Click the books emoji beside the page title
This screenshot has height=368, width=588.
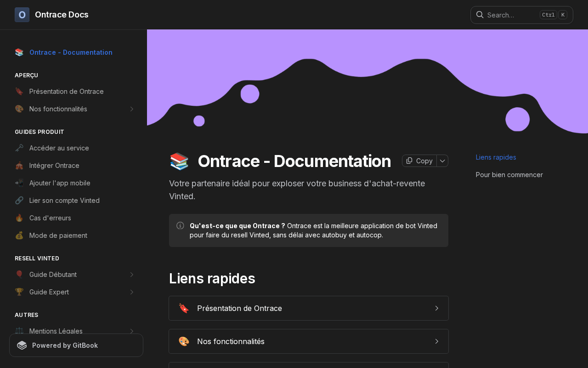click(x=179, y=161)
